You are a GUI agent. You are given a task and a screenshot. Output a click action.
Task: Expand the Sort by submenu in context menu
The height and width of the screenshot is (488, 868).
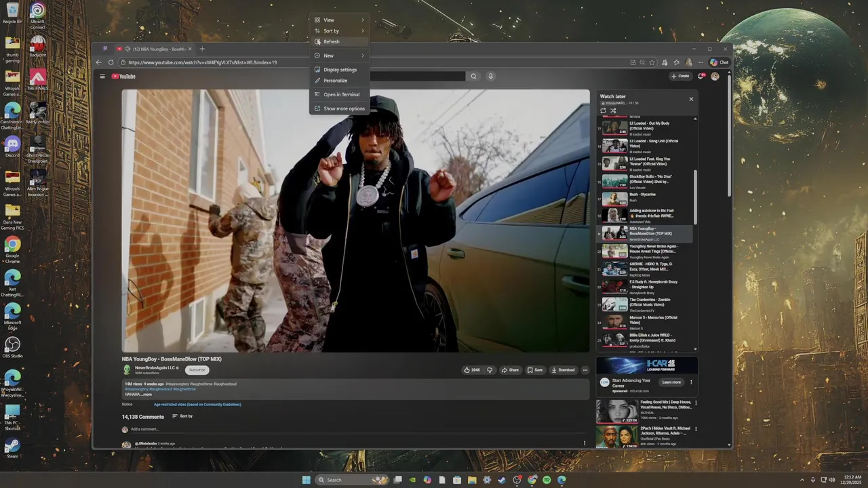pos(340,30)
